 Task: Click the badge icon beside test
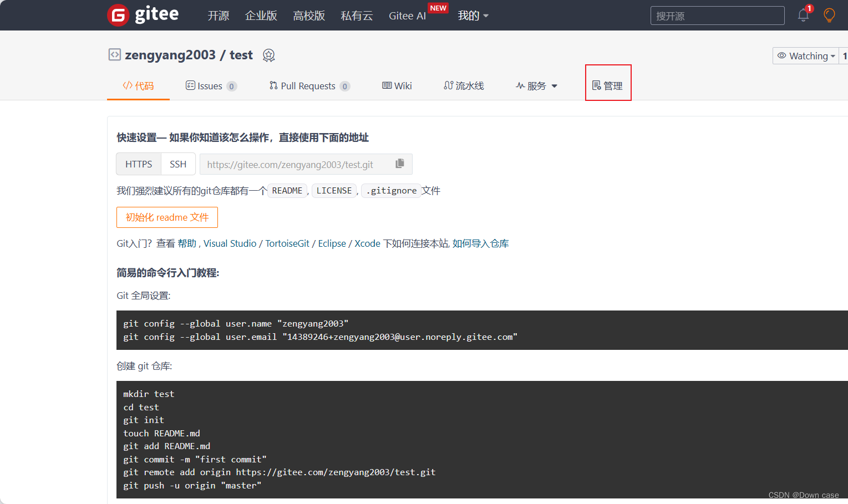point(269,55)
